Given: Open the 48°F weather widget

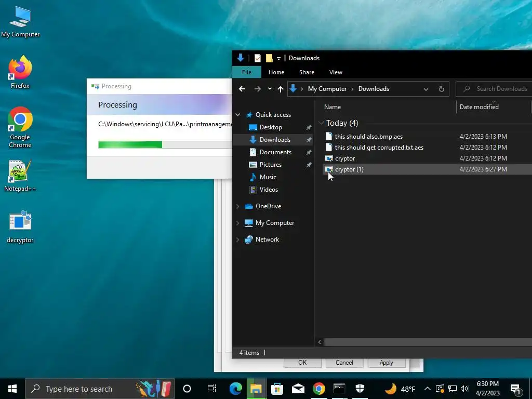Looking at the screenshot, I should pos(400,389).
